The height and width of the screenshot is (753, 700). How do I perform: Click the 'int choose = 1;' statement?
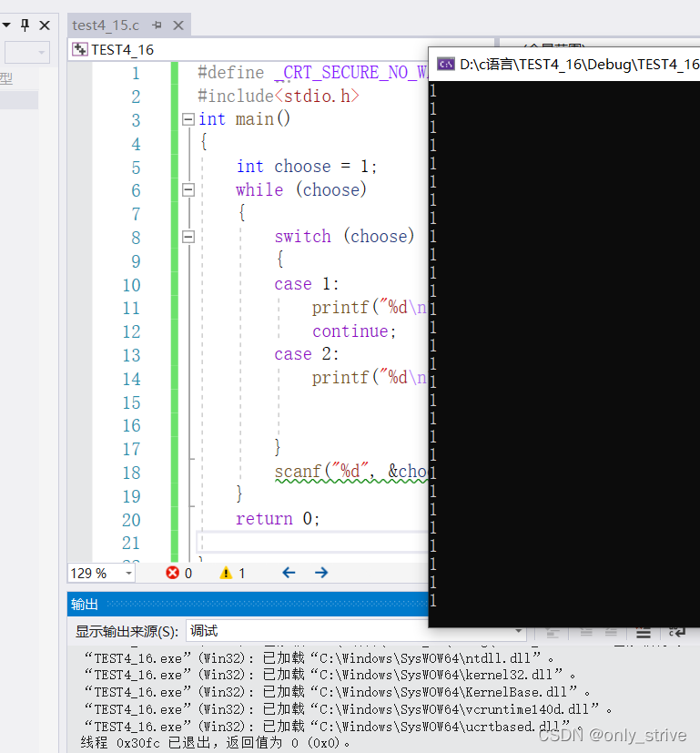307,167
